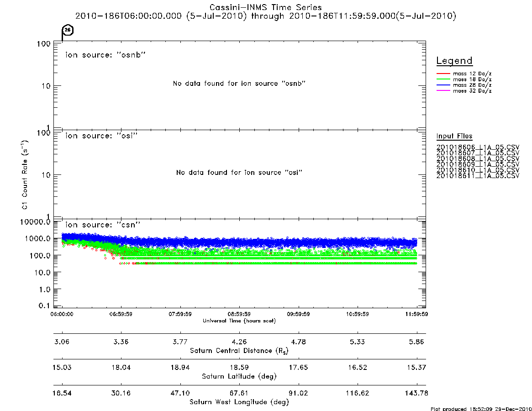The height and width of the screenshot is (411, 532).
Task: Click the 08:59:59 time tick label
Action: 239,314
